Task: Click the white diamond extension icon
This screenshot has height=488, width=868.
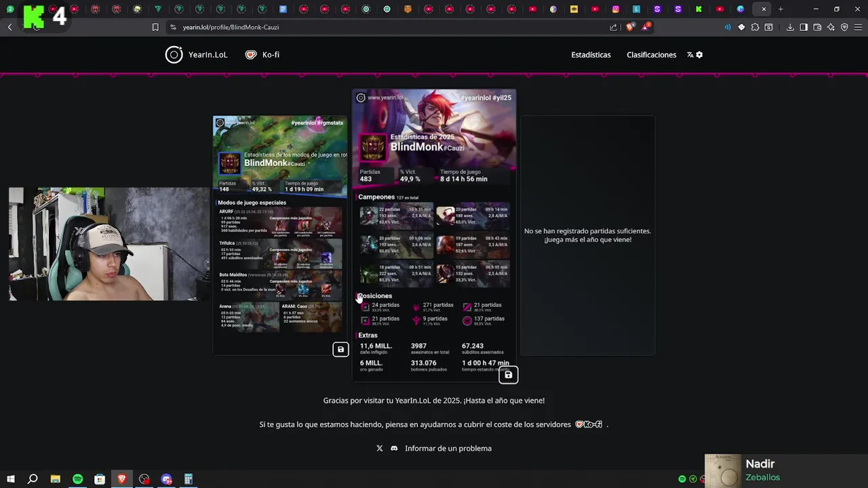Action: (x=741, y=27)
